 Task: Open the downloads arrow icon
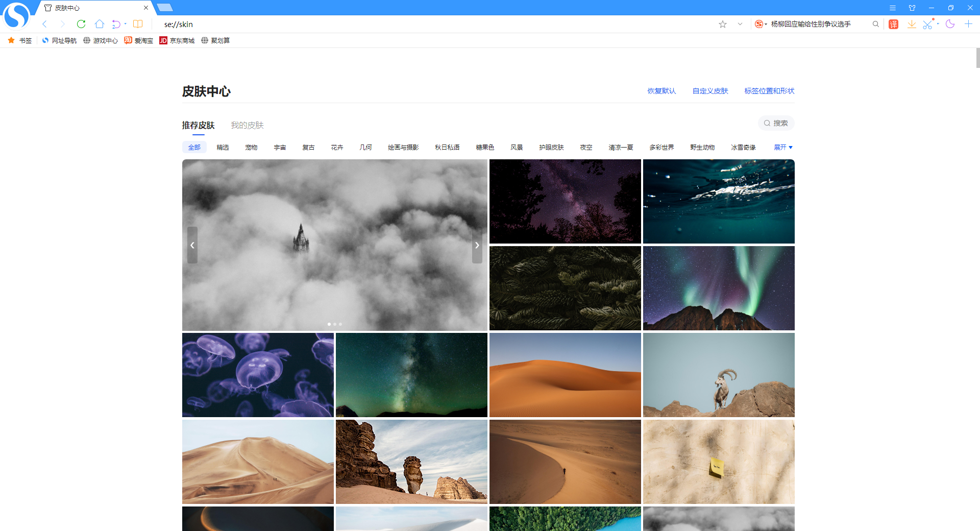pos(912,24)
